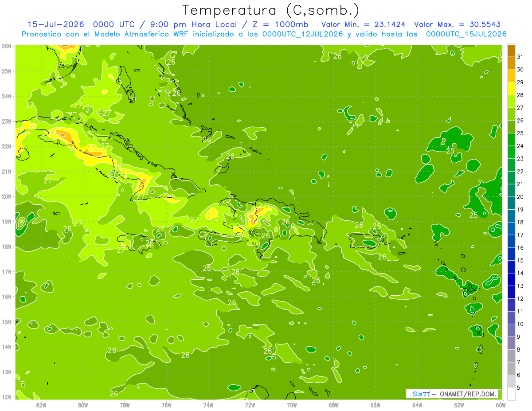Click the 68W longitude axis label
This screenshot has width=532, height=411.
(x=334, y=405)
